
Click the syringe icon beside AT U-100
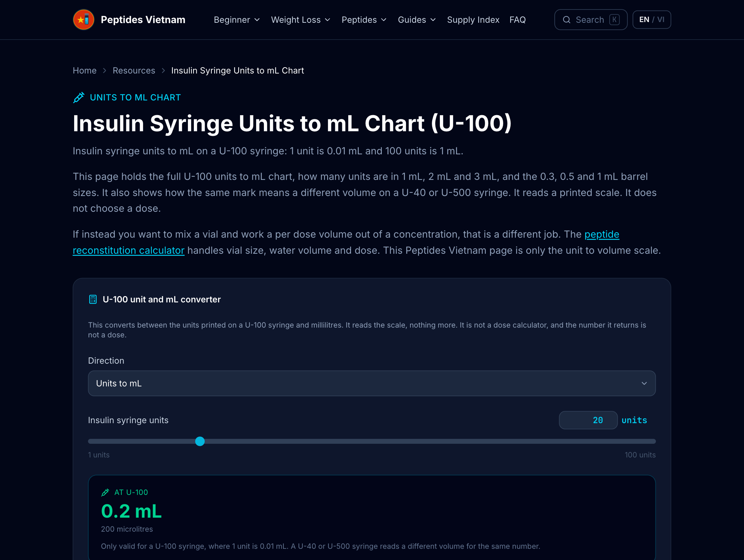[105, 492]
